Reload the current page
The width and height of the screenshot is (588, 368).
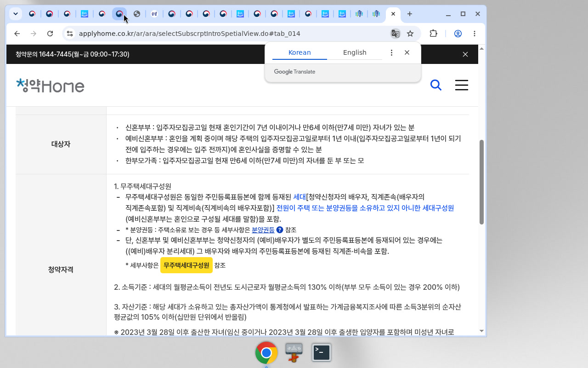[50, 34]
